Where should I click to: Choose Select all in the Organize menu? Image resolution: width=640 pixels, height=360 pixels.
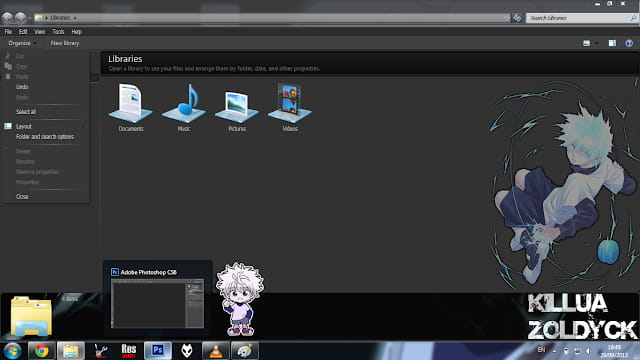coord(26,111)
